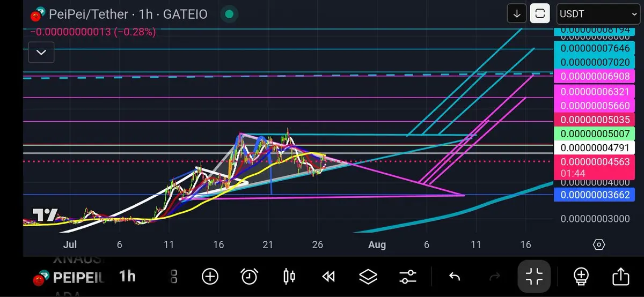Open the USDT currency dropdown
The width and height of the screenshot is (644, 297).
[x=597, y=14]
